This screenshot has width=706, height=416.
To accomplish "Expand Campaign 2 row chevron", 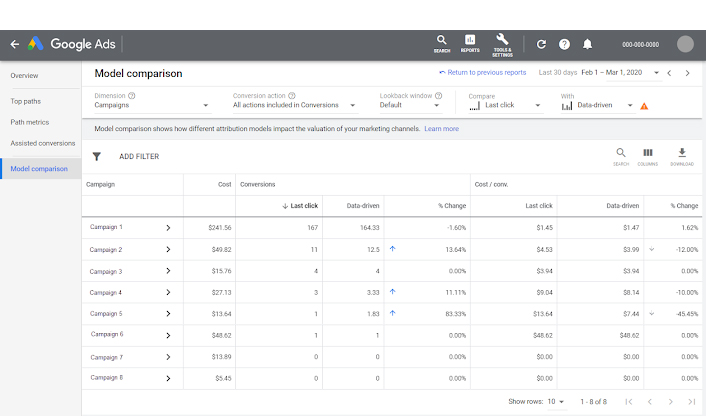I will tap(168, 249).
